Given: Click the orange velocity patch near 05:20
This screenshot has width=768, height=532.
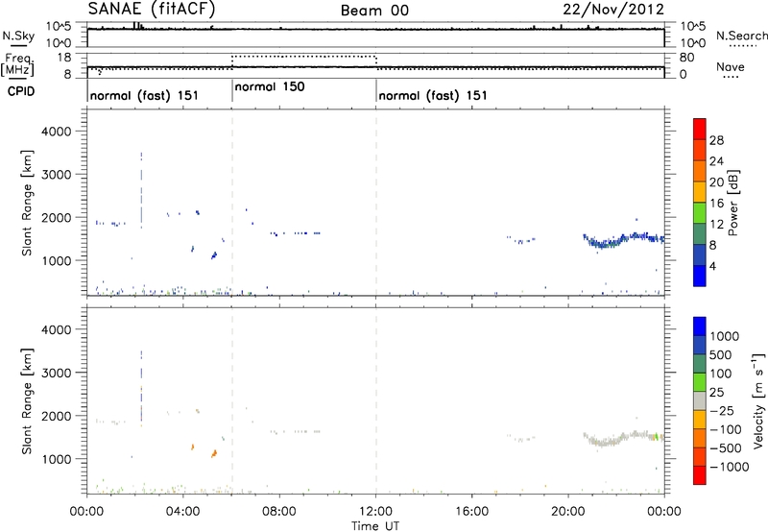Looking at the screenshot, I should click(x=214, y=453).
